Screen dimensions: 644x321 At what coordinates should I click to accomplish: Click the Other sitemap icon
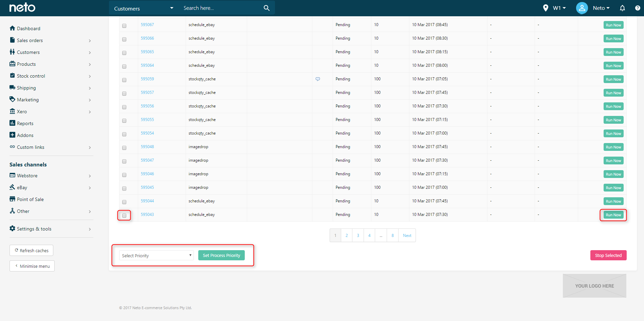coord(13,211)
